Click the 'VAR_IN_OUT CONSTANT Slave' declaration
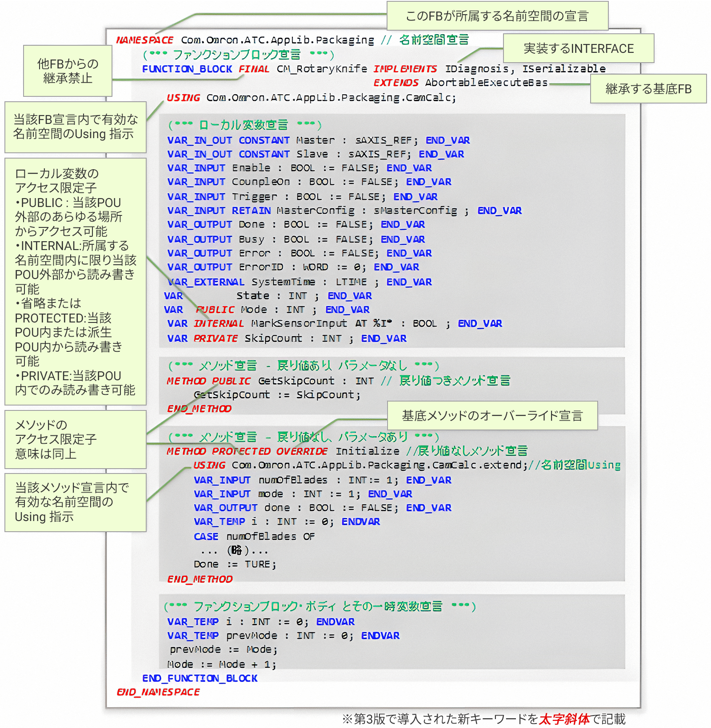This screenshot has height=728, width=711. 316,154
